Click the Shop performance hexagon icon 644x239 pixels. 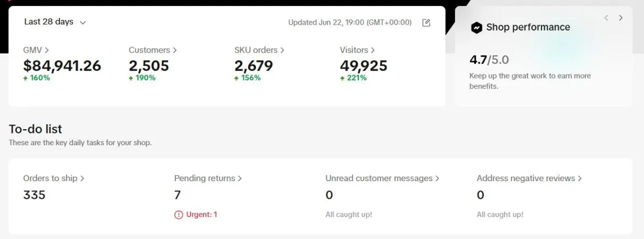click(476, 28)
